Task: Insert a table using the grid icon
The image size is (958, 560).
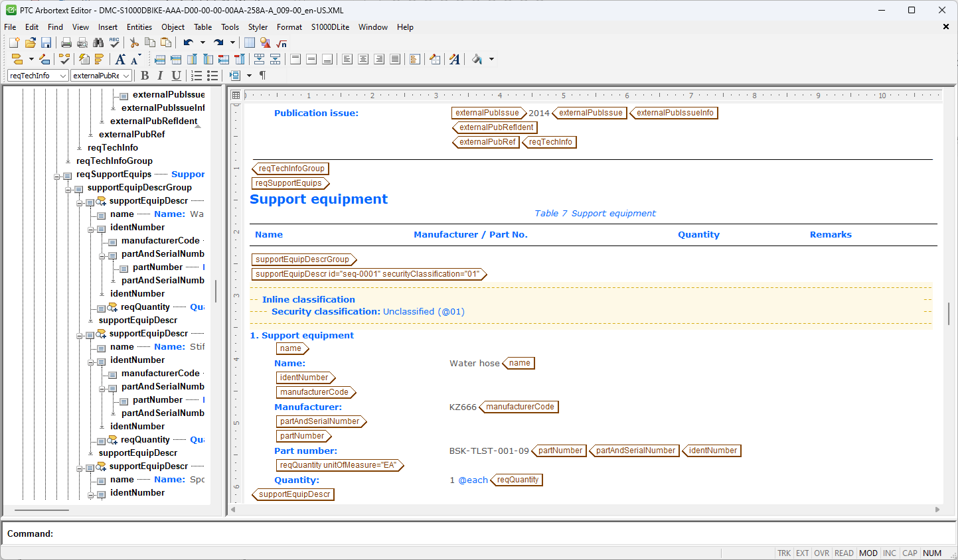Action: (250, 42)
